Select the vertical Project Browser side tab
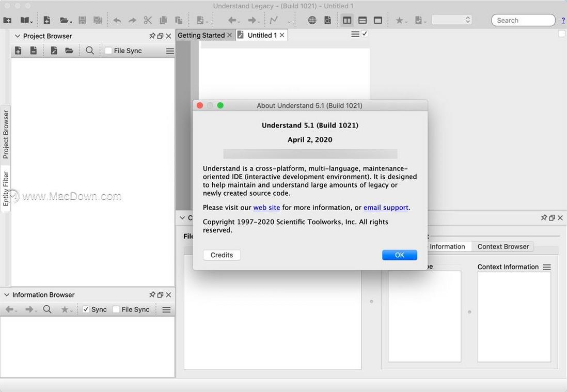 (6, 134)
